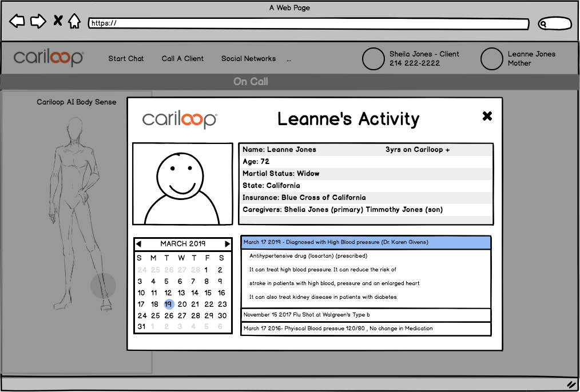The image size is (580, 392).
Task: Select March 19 on the calendar
Action: click(168, 305)
